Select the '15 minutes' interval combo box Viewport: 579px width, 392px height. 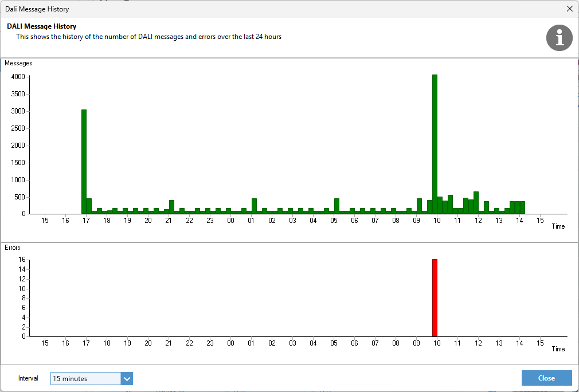(85, 379)
